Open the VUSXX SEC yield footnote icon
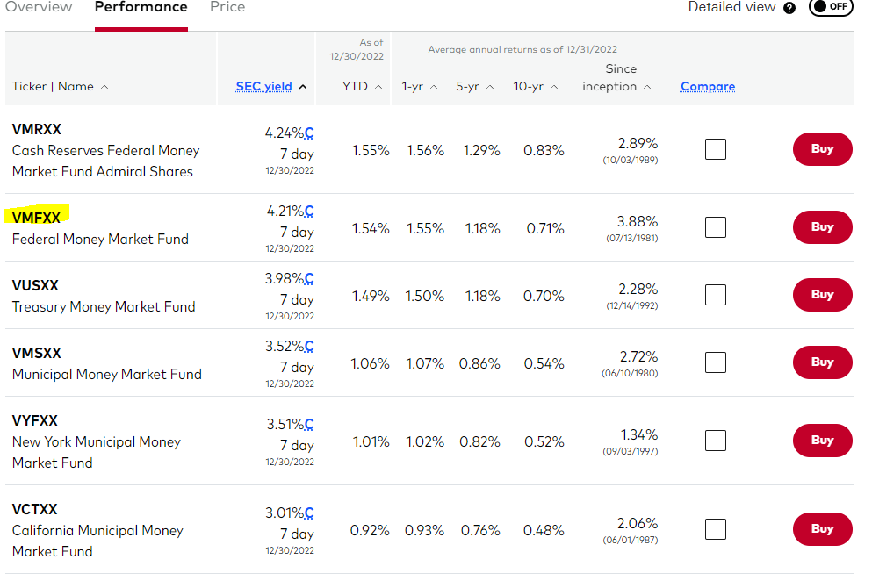Image resolution: width=872 pixels, height=588 pixels. tap(309, 279)
